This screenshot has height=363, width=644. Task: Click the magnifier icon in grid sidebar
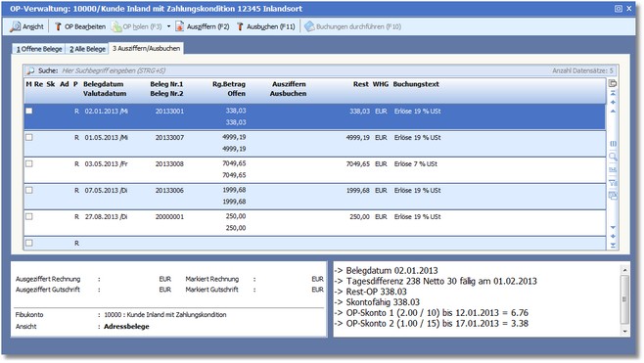(613, 157)
